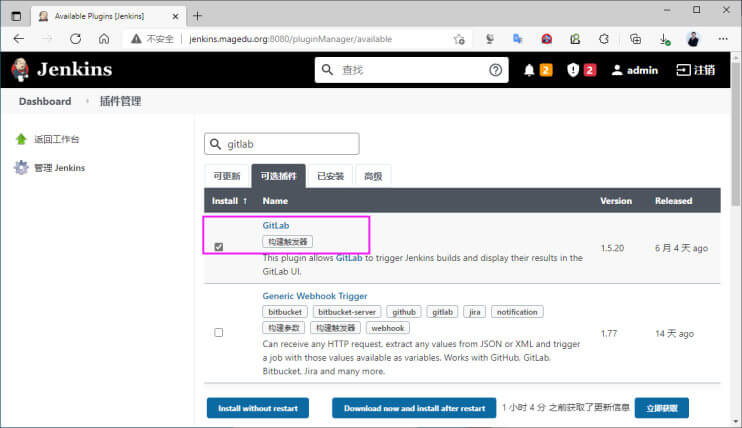Click the webhook tag label
The height and width of the screenshot is (428, 742).
pyautogui.click(x=388, y=328)
